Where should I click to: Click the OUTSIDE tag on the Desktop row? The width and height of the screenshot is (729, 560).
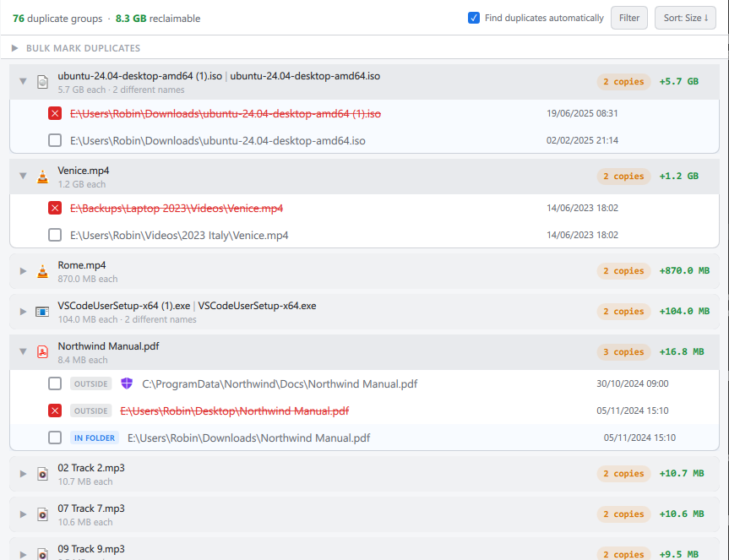(x=90, y=410)
